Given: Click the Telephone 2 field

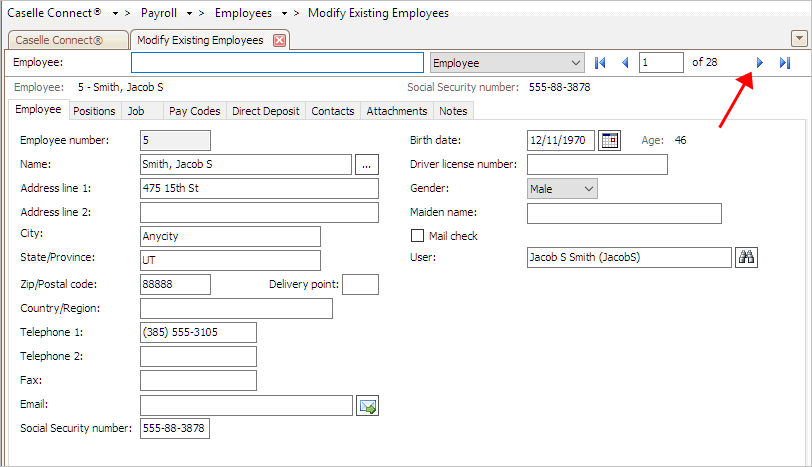Looking at the screenshot, I should coord(198,357).
